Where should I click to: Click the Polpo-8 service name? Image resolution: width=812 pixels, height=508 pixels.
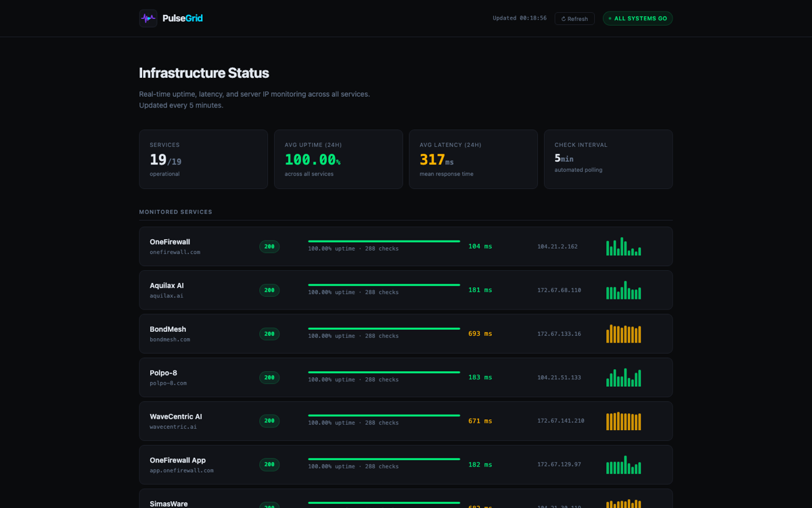(x=163, y=373)
